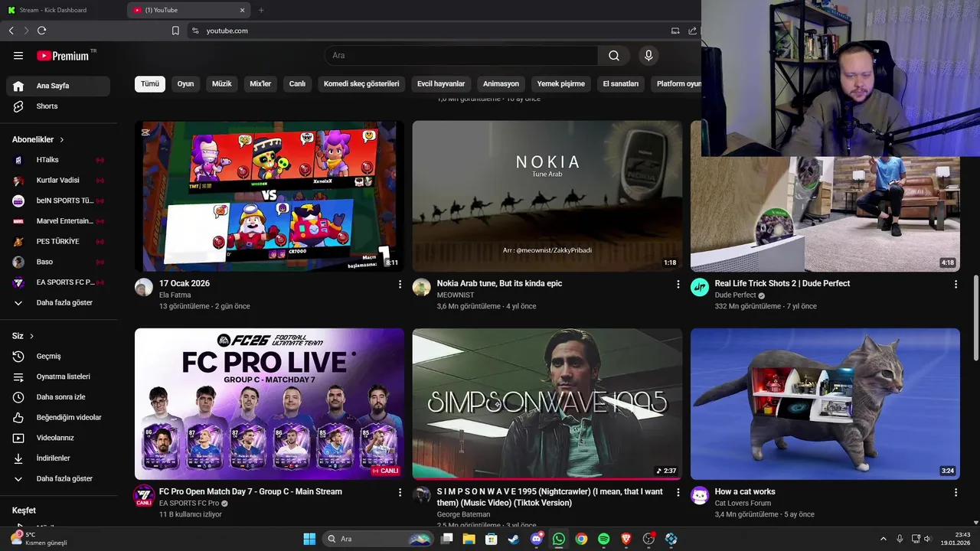This screenshot has width=980, height=551.
Task: Bookmark the page with the bookmark icon
Action: [x=175, y=31]
